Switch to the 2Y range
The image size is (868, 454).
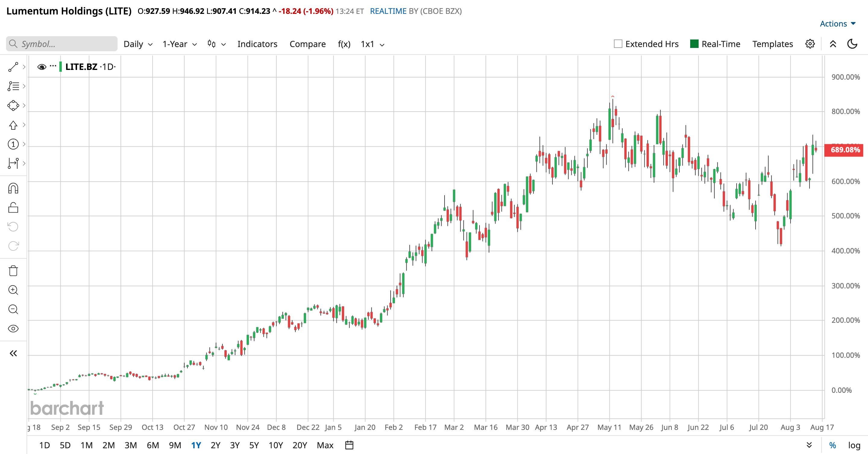click(215, 445)
